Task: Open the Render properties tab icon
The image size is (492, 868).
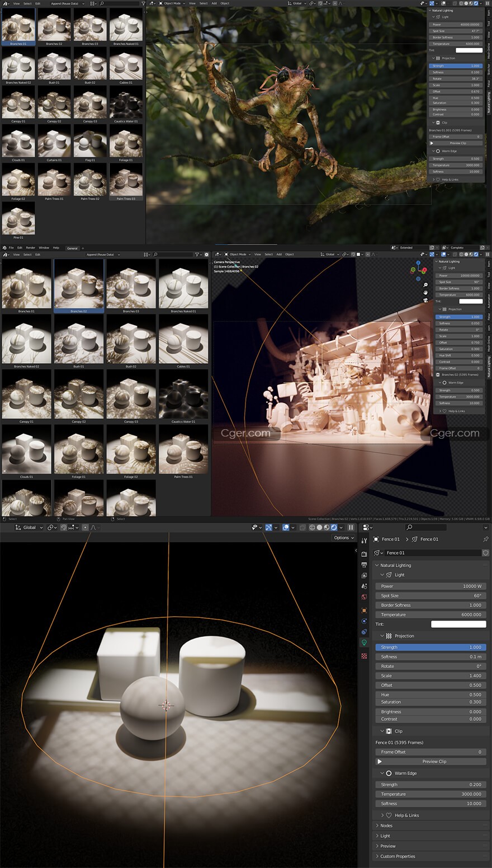Action: [364, 554]
